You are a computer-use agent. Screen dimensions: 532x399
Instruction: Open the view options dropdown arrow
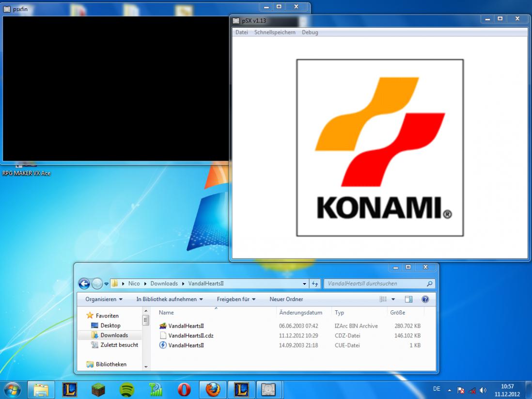point(393,299)
